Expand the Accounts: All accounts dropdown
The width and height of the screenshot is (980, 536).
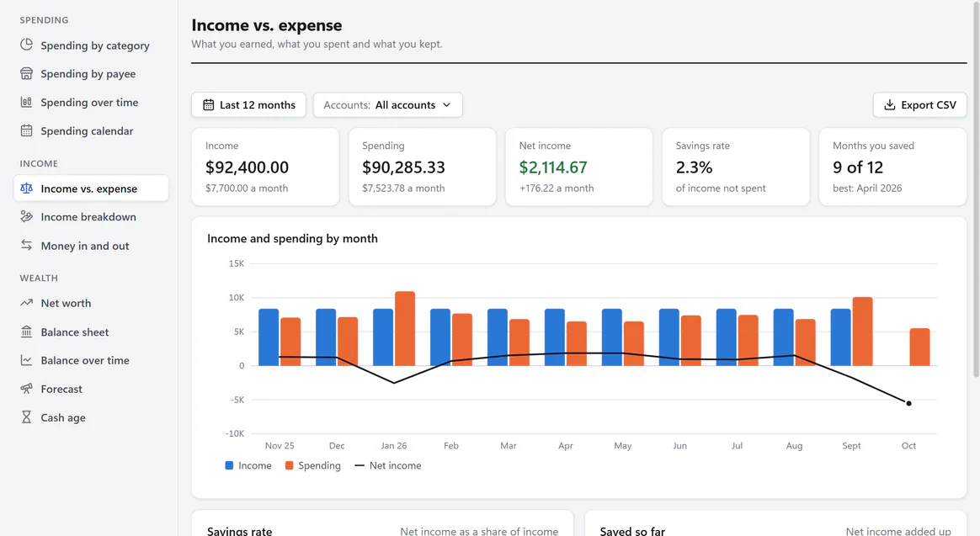[x=387, y=105]
